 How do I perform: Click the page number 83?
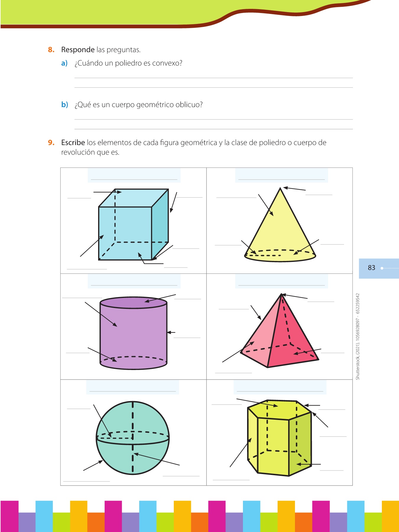(372, 268)
